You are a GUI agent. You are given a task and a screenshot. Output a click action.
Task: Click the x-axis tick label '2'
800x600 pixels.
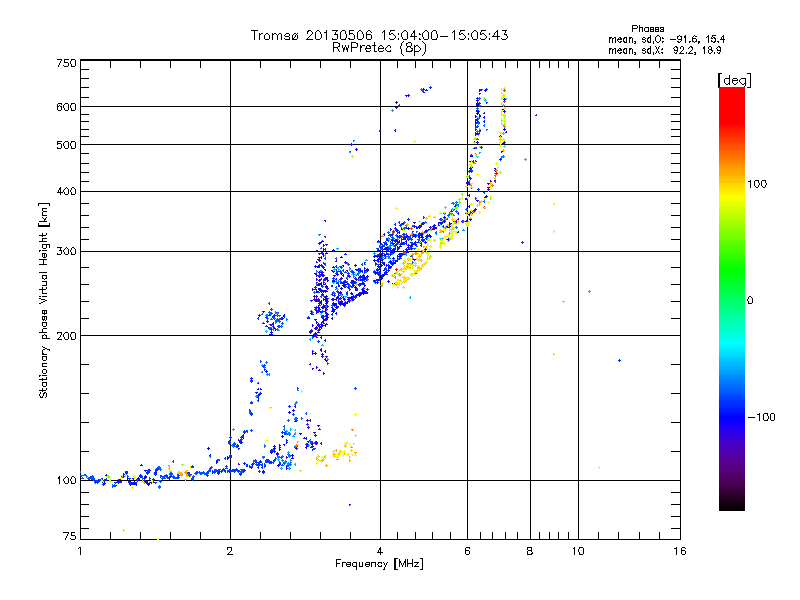(230, 551)
